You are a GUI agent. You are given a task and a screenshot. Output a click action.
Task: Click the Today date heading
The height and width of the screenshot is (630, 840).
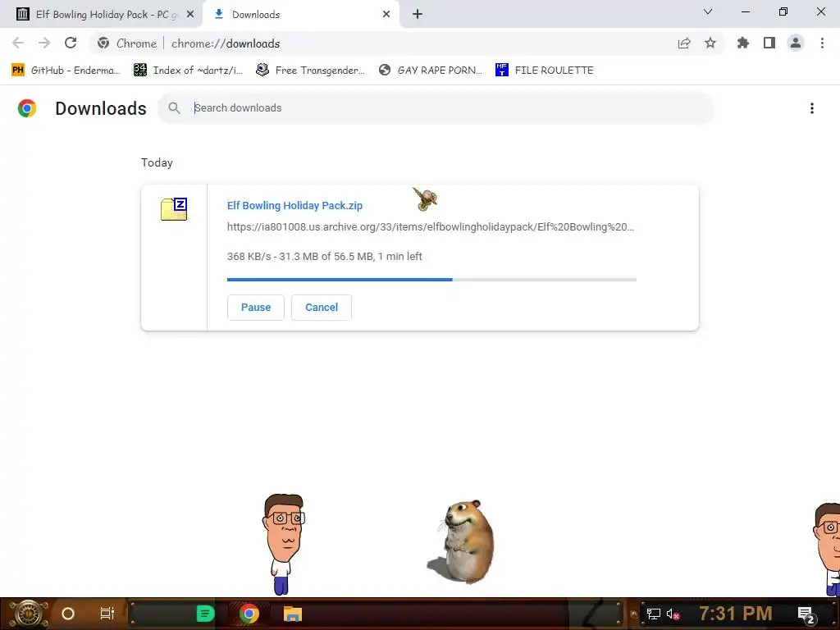(157, 163)
